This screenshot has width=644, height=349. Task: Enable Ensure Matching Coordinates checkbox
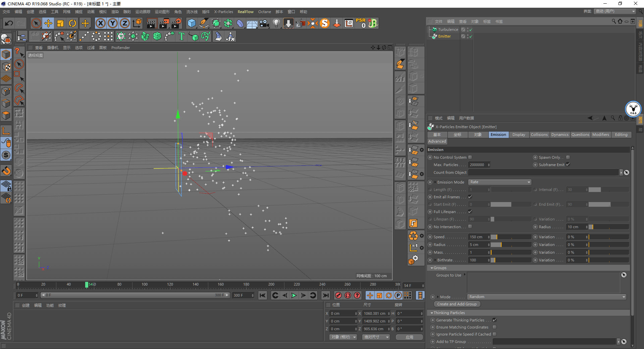pos(494,327)
